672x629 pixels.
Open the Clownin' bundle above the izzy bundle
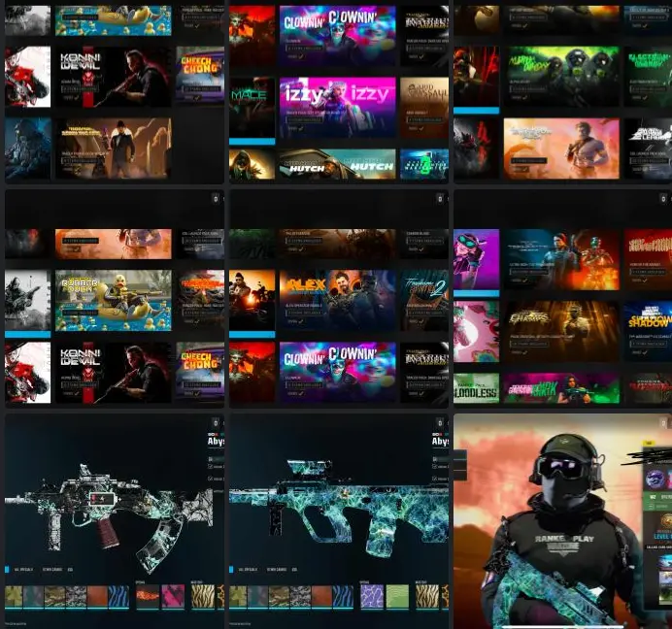(x=337, y=36)
